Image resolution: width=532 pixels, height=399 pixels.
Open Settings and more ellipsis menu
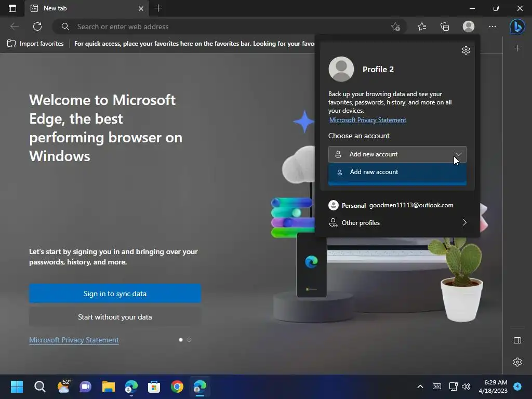pos(493,26)
